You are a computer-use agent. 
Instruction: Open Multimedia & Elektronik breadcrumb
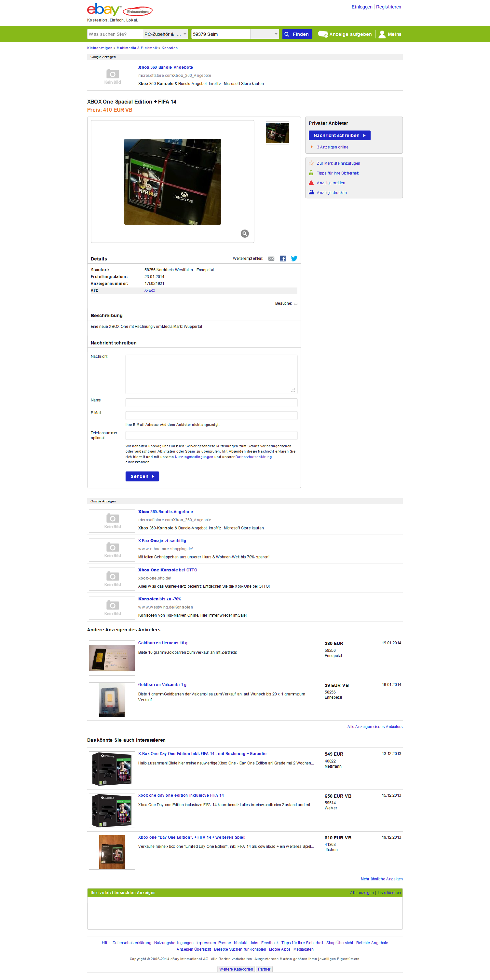pos(137,48)
